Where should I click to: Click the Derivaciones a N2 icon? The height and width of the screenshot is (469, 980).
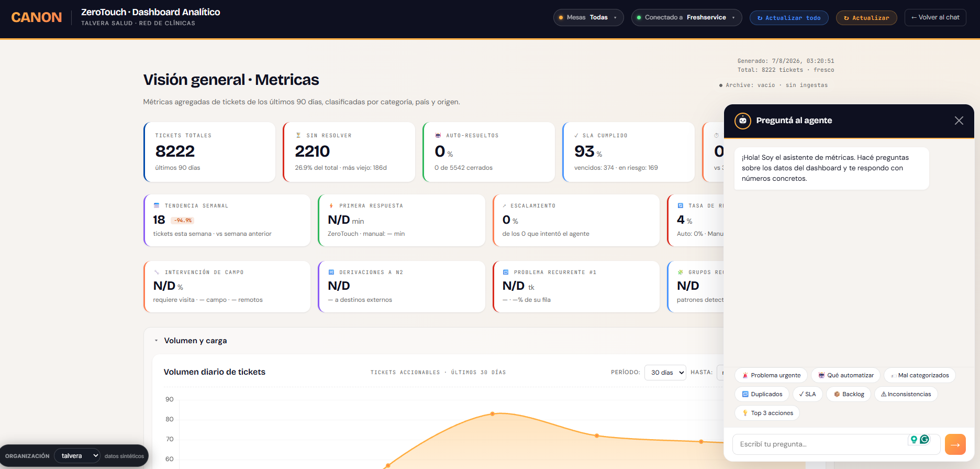point(331,272)
